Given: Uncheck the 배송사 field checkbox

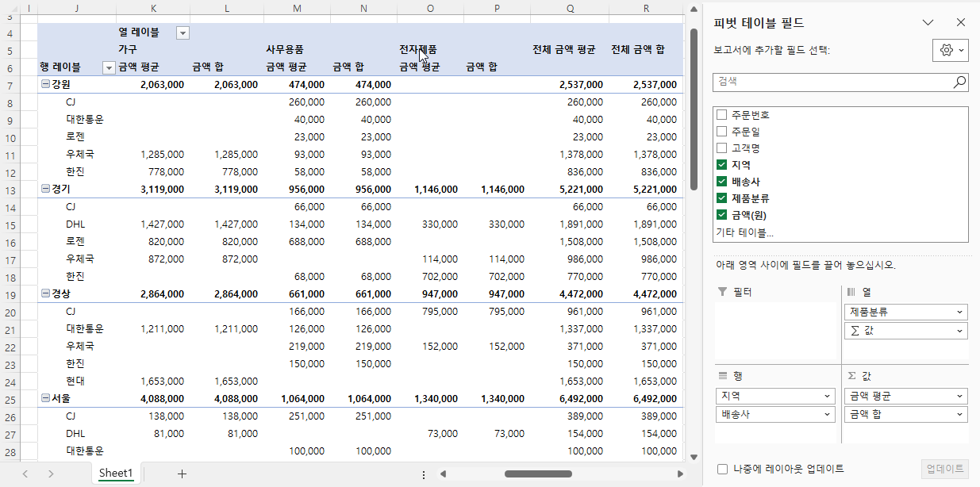Looking at the screenshot, I should point(722,182).
